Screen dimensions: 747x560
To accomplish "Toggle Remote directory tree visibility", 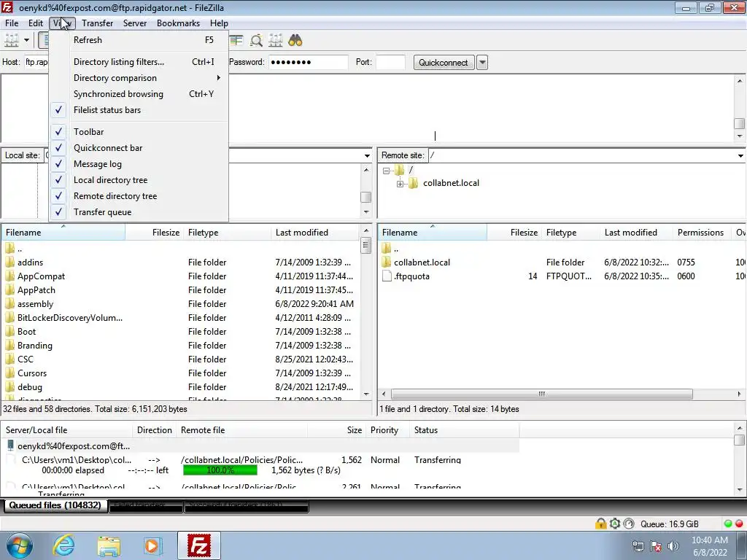I will [139, 196].
